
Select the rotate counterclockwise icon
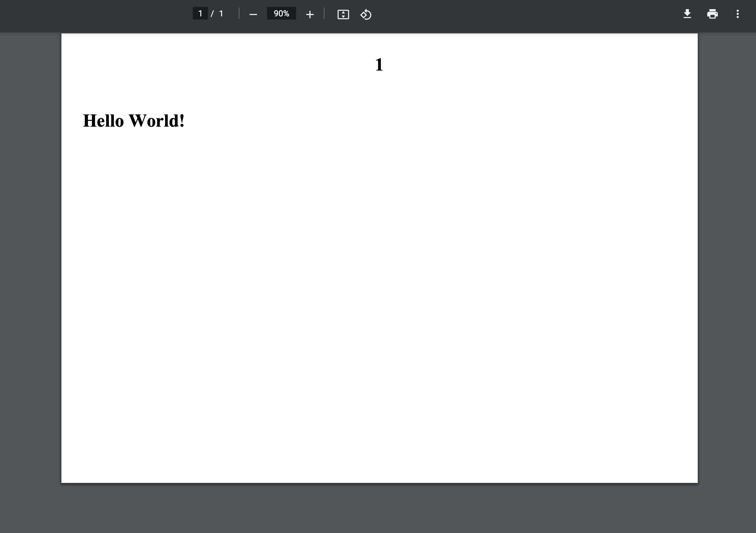[365, 14]
